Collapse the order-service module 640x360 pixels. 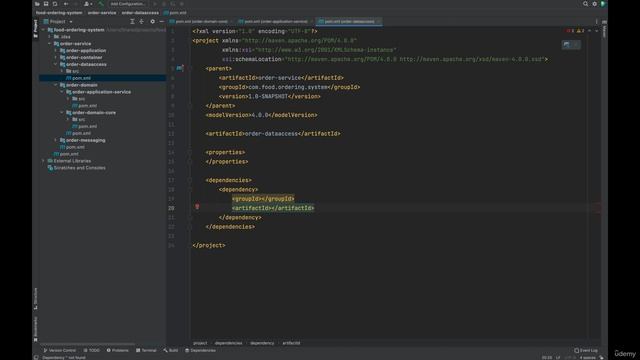50,44
